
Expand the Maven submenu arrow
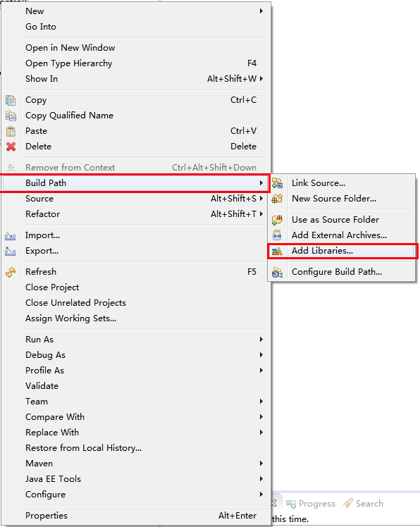[261, 464]
